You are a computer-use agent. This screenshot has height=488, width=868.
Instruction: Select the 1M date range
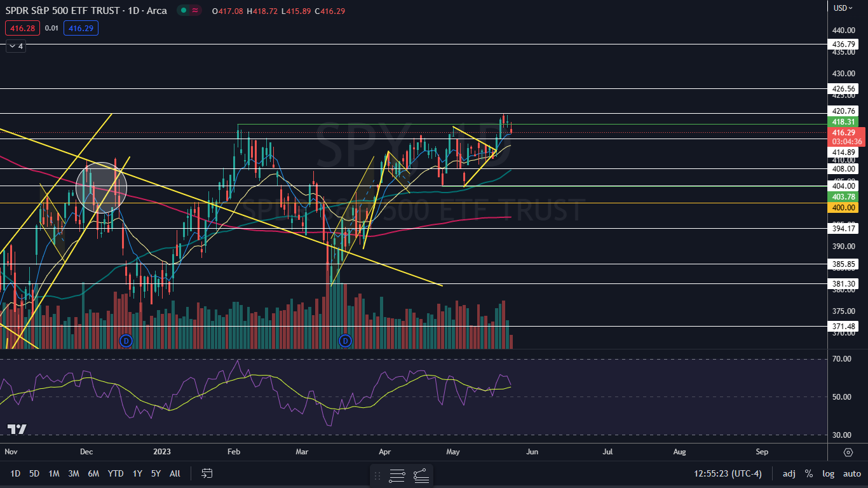click(54, 473)
